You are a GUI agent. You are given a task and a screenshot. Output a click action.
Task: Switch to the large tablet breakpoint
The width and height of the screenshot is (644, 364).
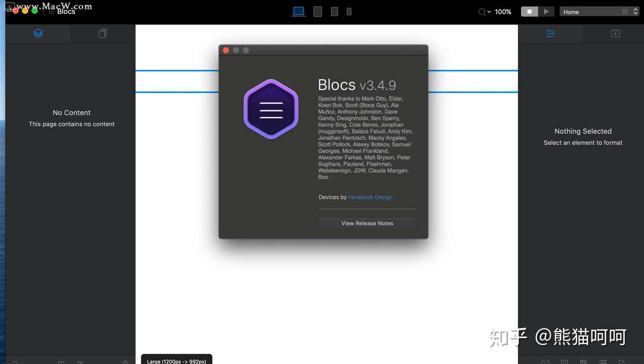pyautogui.click(x=318, y=12)
